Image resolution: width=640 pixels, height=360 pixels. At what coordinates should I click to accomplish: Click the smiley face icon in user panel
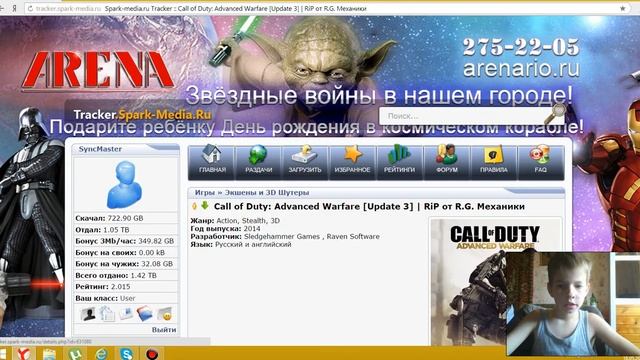tap(165, 314)
